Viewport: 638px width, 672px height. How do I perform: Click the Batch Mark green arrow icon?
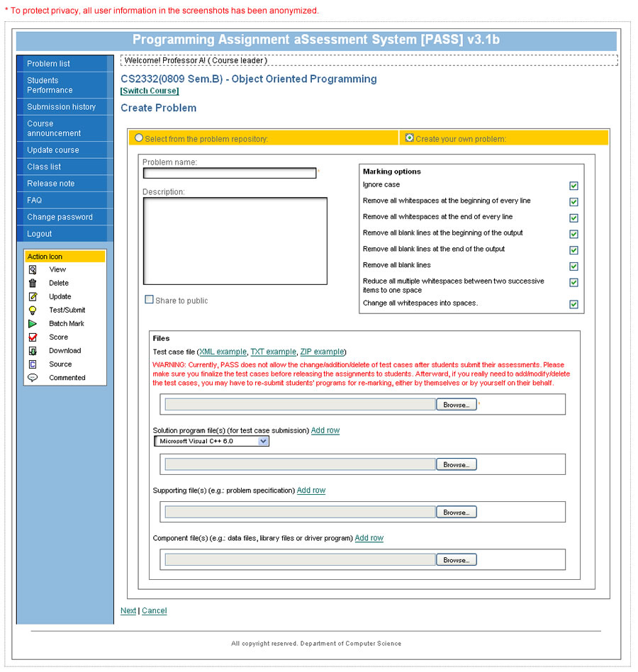[x=33, y=323]
